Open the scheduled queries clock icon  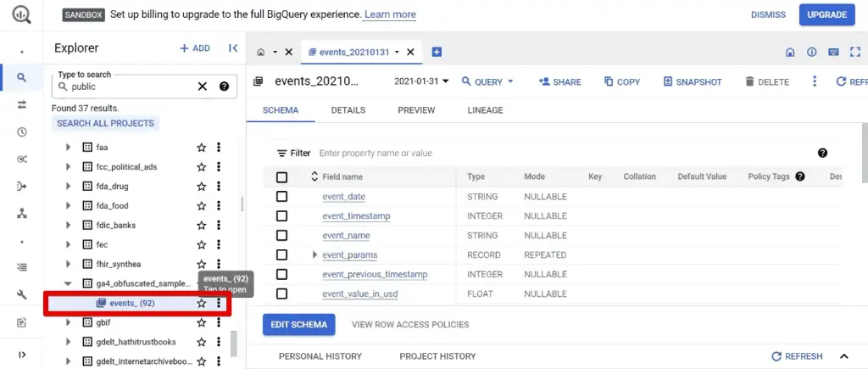(x=21, y=131)
